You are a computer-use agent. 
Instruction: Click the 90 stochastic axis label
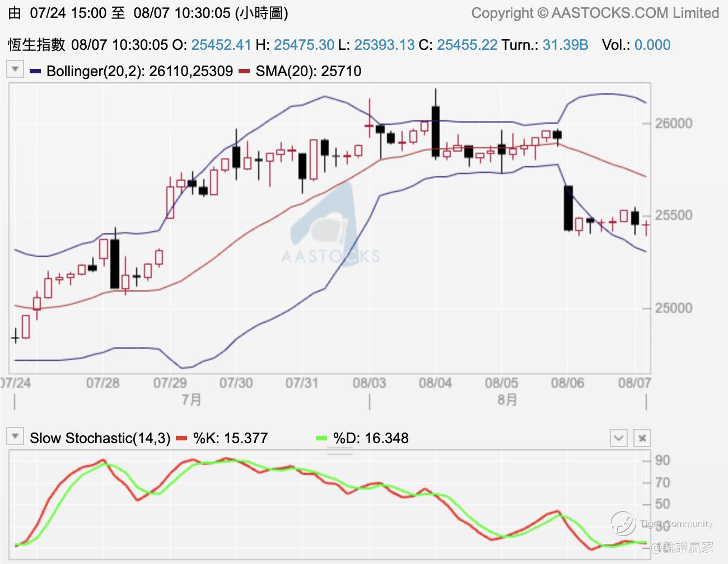(662, 460)
